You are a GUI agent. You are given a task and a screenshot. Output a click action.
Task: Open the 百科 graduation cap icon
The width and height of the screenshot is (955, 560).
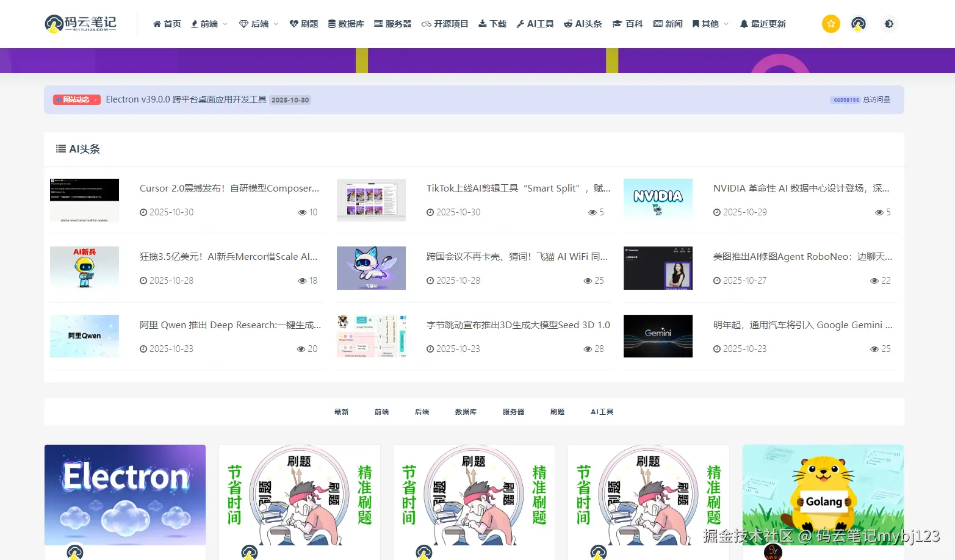click(x=616, y=24)
